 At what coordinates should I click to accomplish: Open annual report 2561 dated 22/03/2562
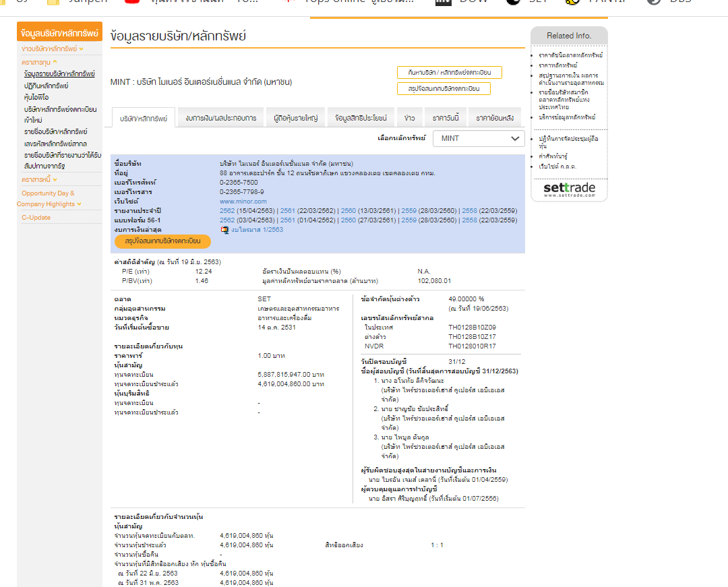click(287, 211)
